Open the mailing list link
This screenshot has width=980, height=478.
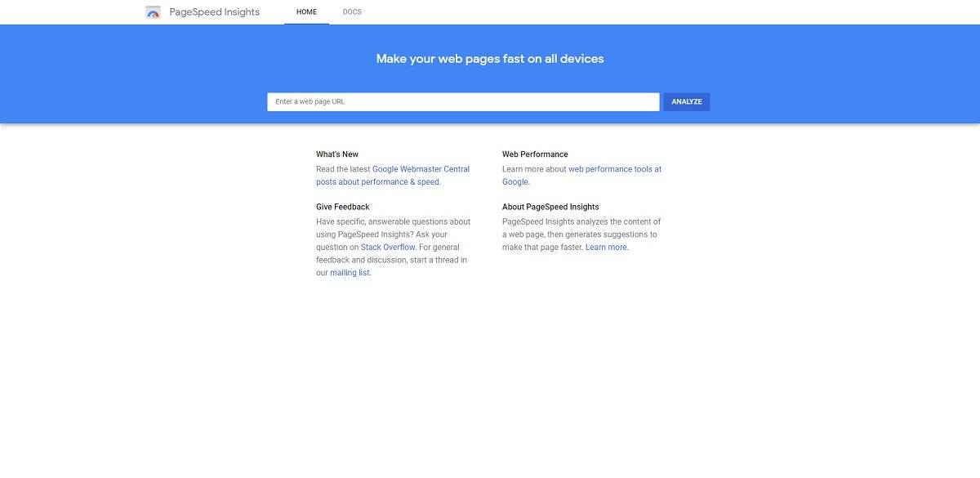click(349, 272)
